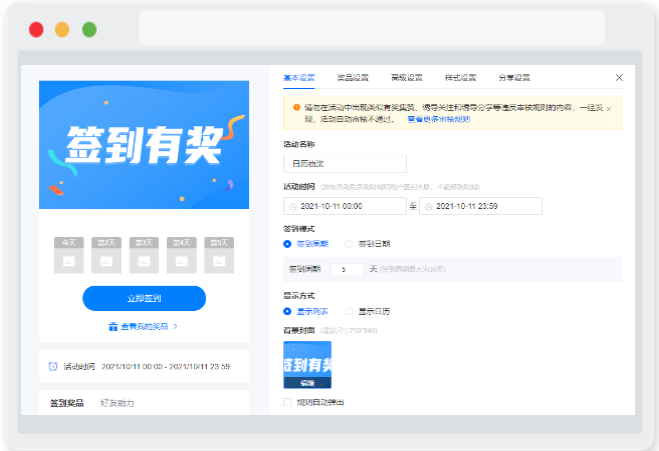Click the orange warning icon in the notice banner
The width and height of the screenshot is (659, 451).
[296, 107]
